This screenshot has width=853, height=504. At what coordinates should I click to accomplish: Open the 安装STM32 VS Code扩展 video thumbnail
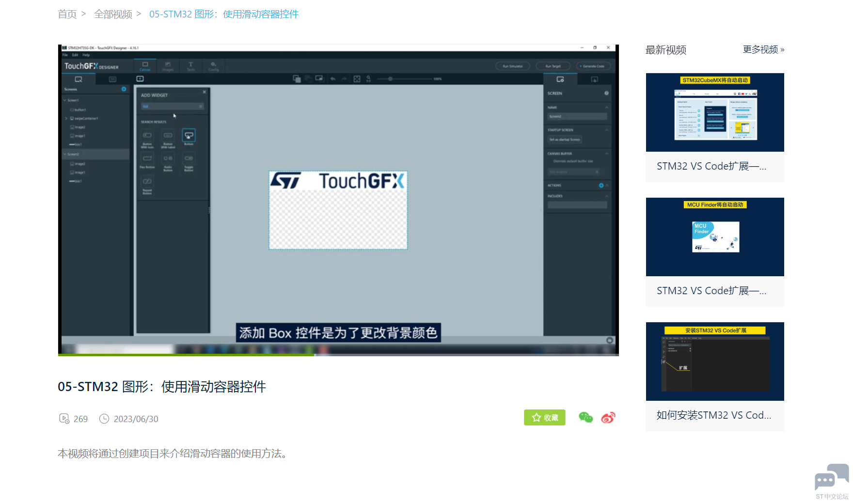(x=715, y=362)
